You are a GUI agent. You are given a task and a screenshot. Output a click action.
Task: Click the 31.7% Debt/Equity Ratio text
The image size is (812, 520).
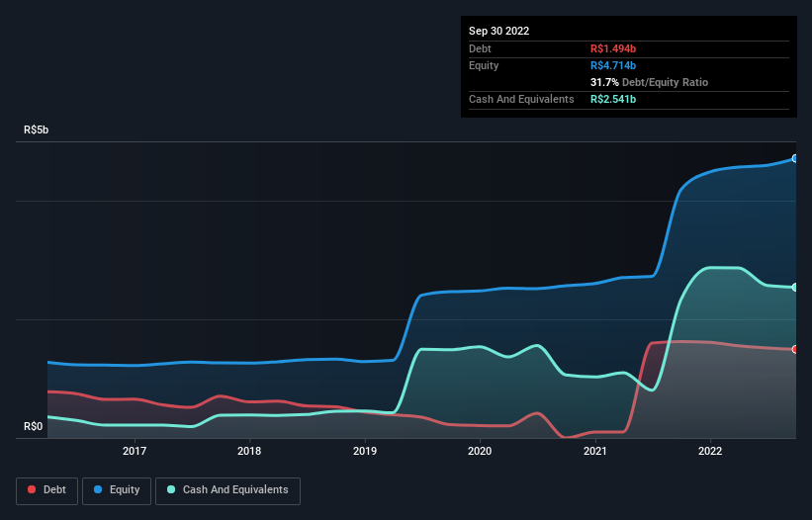[x=649, y=82]
